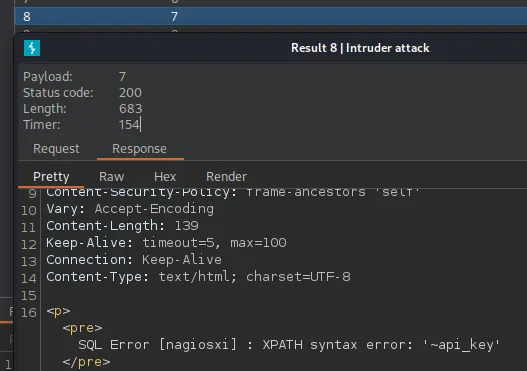Open the Response tab

(x=139, y=149)
